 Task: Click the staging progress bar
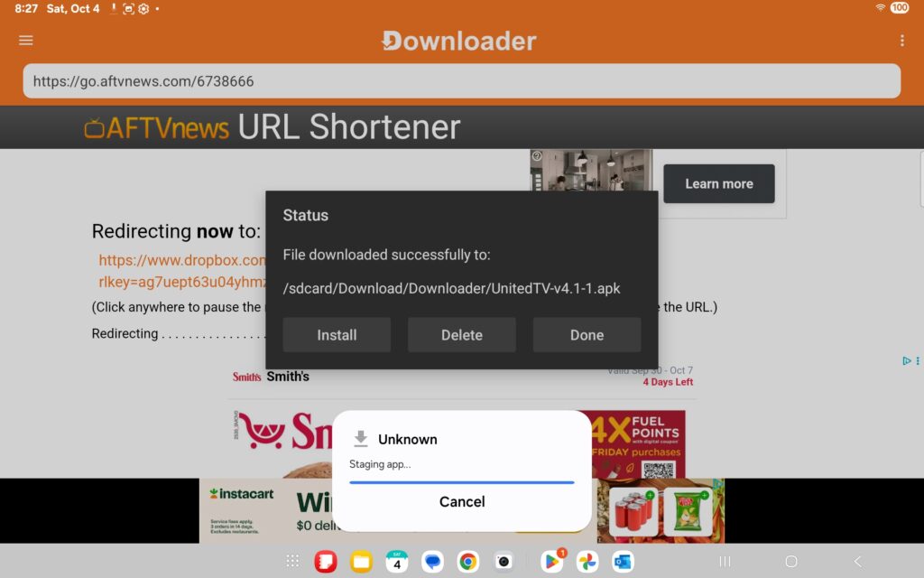tap(462, 482)
